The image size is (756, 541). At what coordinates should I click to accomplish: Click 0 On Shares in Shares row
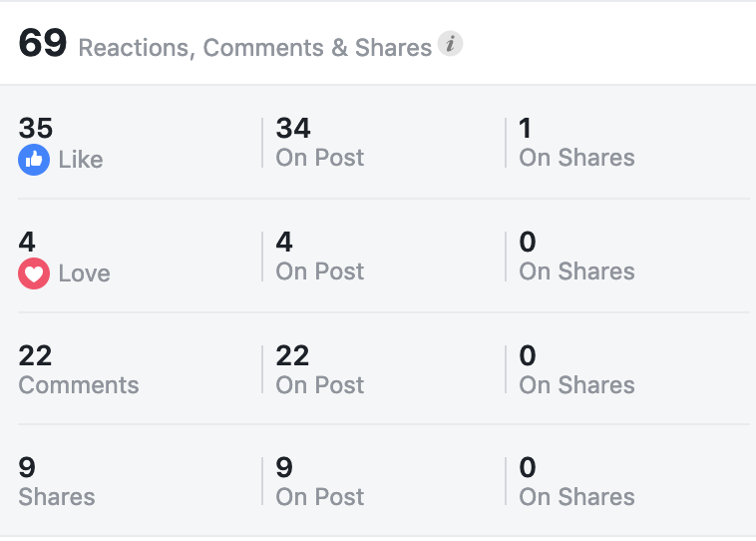pos(528,467)
